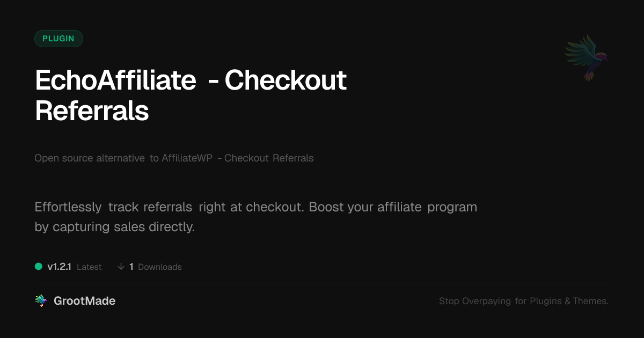644x338 pixels.
Task: Click the large bird logo top right
Action: [x=586, y=57]
